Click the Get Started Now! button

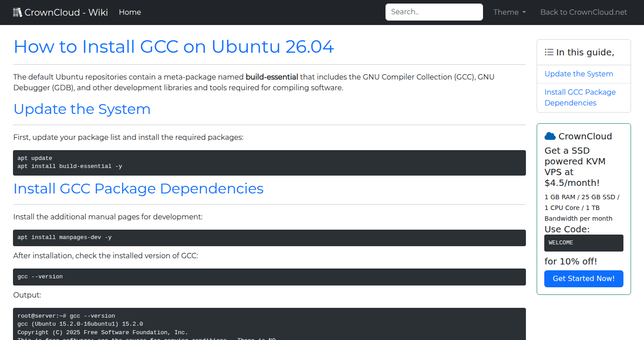click(584, 279)
